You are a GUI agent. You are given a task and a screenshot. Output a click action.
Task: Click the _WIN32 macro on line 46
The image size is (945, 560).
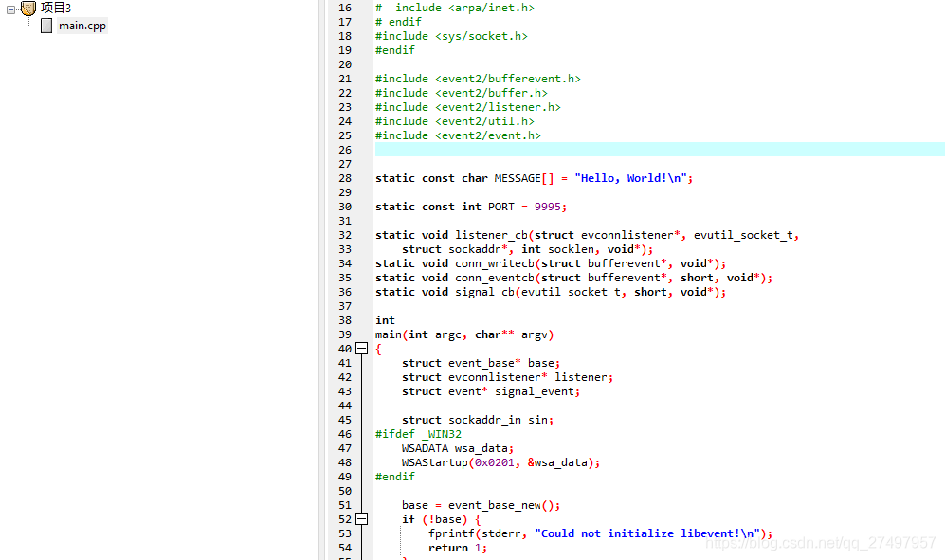point(442,434)
